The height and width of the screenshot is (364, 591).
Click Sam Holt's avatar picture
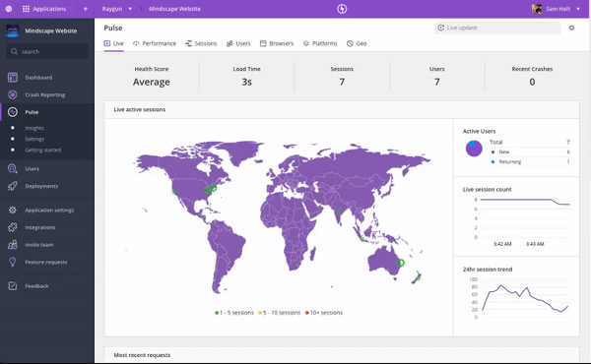537,9
